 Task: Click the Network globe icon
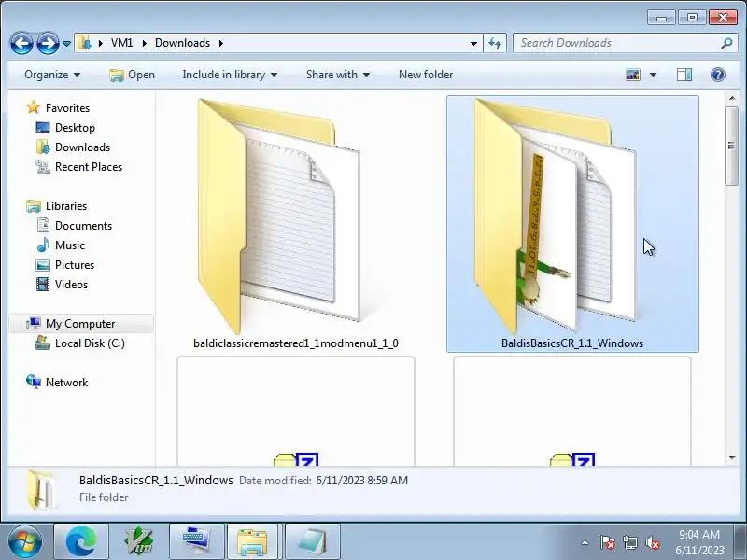(34, 382)
